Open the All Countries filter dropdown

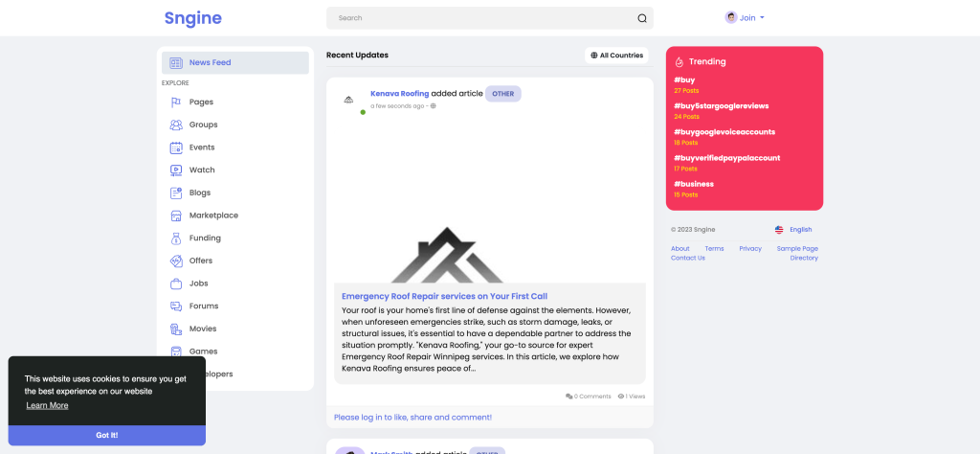(617, 55)
